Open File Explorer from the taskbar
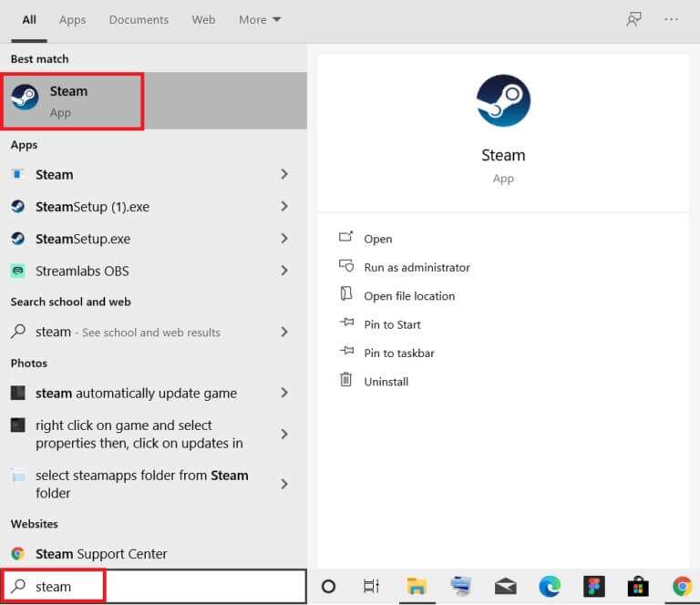This screenshot has width=700, height=605. coord(417,586)
